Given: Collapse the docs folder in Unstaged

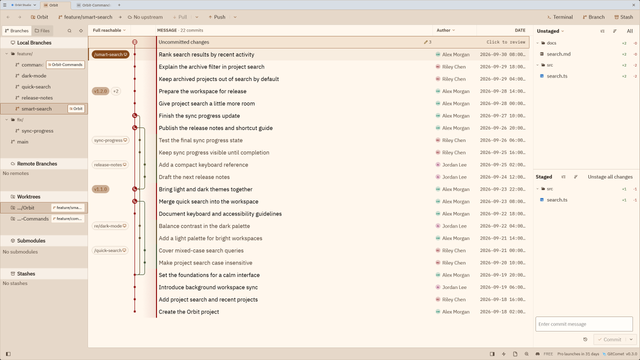Looking at the screenshot, I should coord(538,43).
